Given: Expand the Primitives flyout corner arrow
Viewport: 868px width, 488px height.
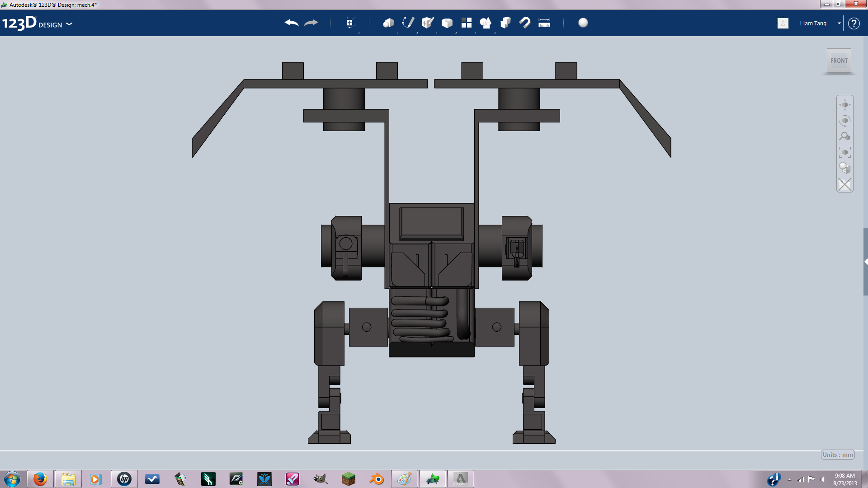Looking at the screenshot, I should (x=398, y=33).
